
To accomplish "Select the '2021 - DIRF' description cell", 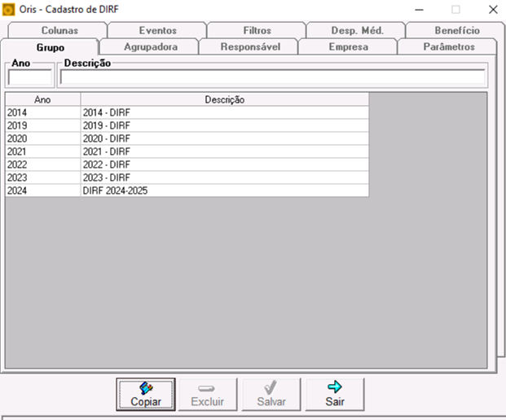I will [225, 151].
